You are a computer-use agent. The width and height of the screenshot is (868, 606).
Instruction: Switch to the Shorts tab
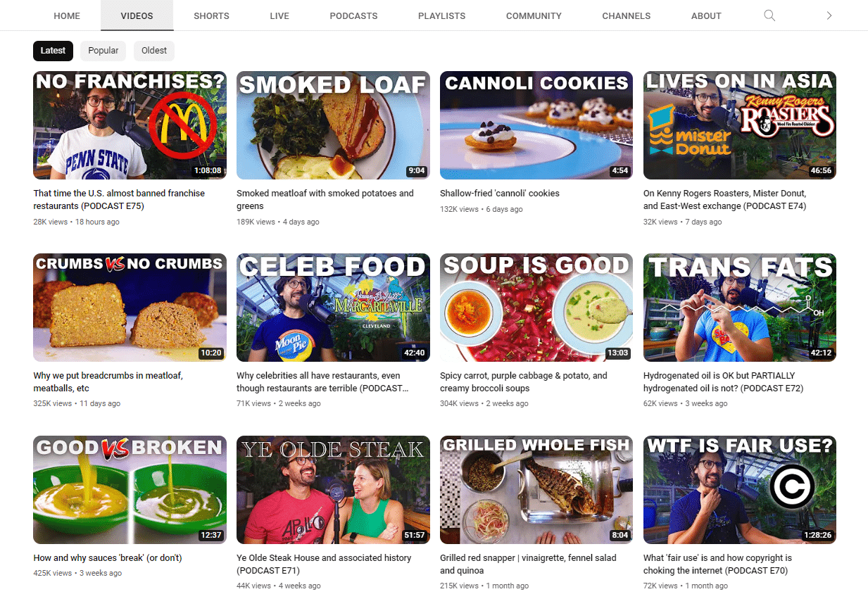pyautogui.click(x=211, y=15)
